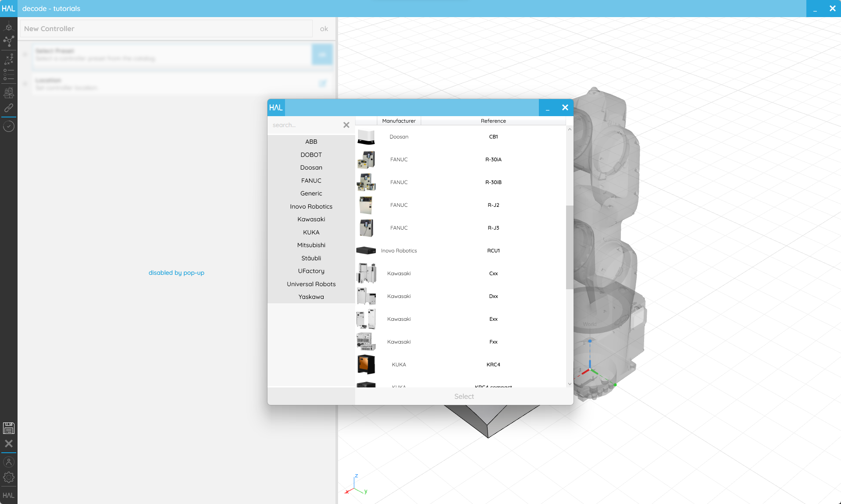
Task: Select the Kawasaki Fxx controller thumbnail
Action: 366,342
